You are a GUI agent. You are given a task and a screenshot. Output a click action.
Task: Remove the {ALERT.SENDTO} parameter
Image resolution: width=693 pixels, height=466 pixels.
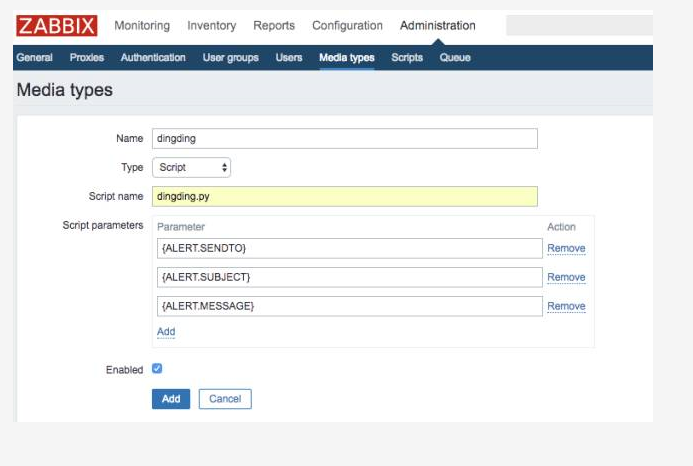coord(566,248)
